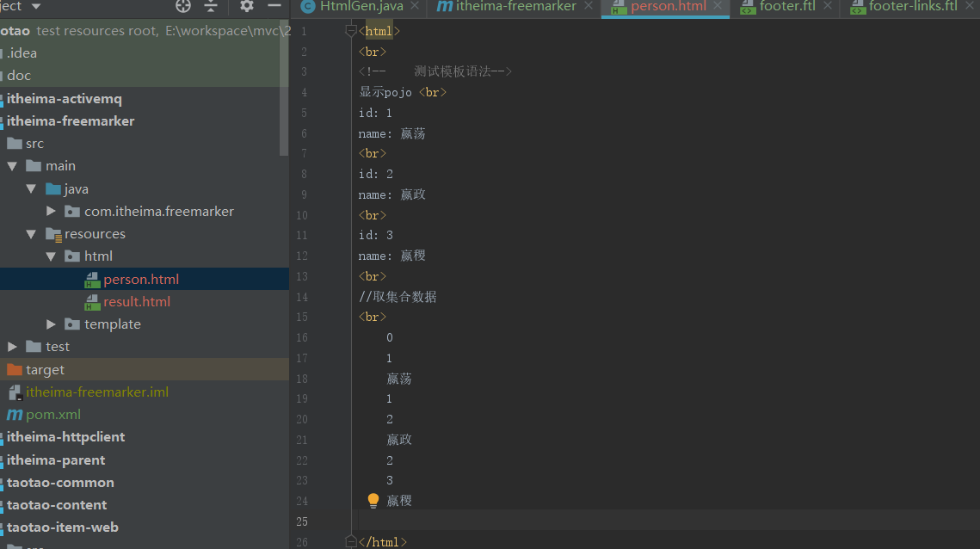The image size is (980, 549).
Task: Fold the closing html tag marker
Action: [x=351, y=541]
